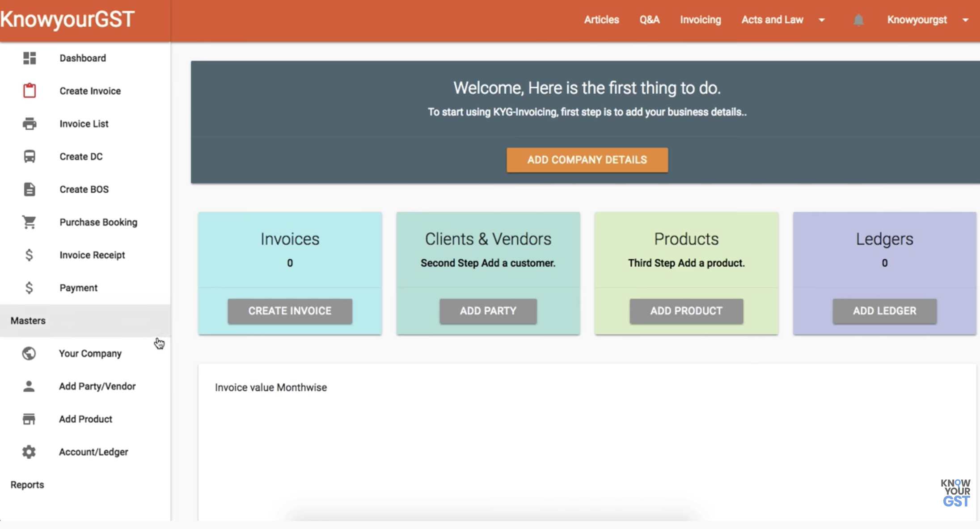This screenshot has height=529, width=980.
Task: Click the Create BOS document icon
Action: (x=30, y=189)
